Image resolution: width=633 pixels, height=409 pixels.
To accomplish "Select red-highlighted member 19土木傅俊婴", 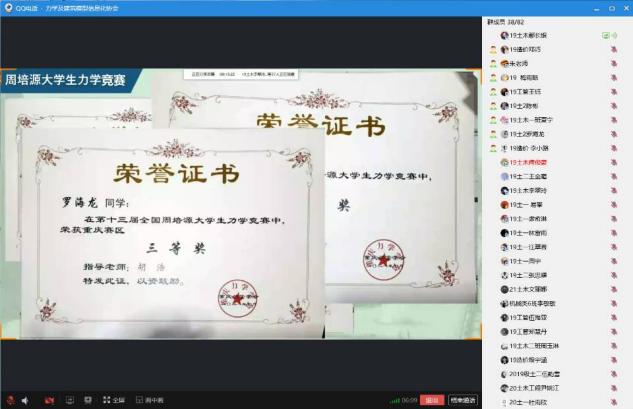I will coord(528,161).
